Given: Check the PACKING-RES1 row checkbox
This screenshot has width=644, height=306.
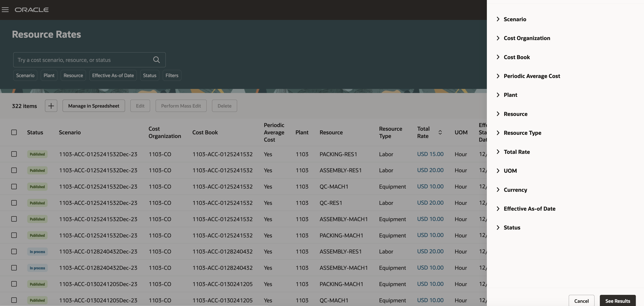Looking at the screenshot, I should (14, 154).
